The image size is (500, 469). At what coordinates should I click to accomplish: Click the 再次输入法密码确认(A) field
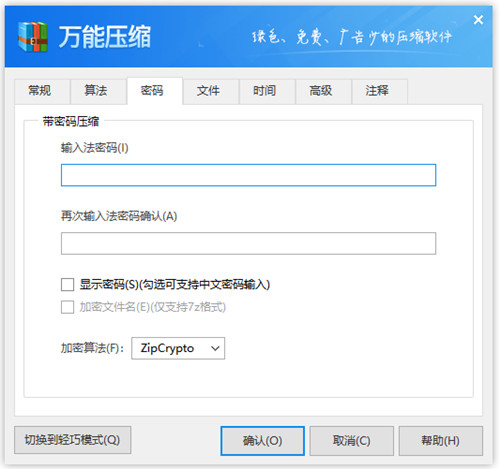[248, 243]
